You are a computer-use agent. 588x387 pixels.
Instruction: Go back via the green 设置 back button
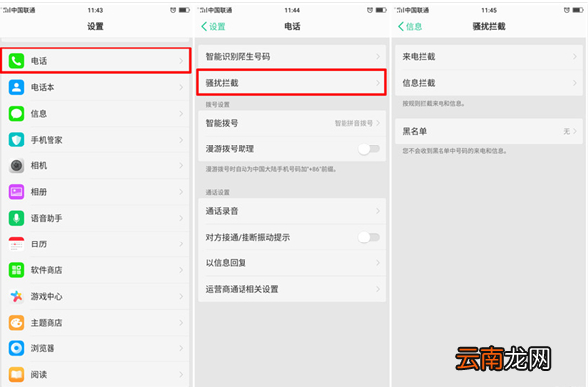(x=213, y=27)
